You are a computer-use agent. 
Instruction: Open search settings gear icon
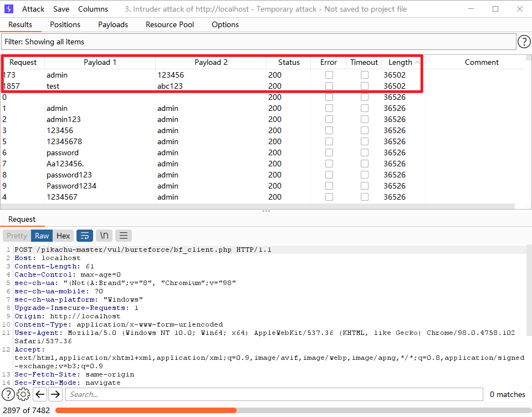(x=23, y=394)
